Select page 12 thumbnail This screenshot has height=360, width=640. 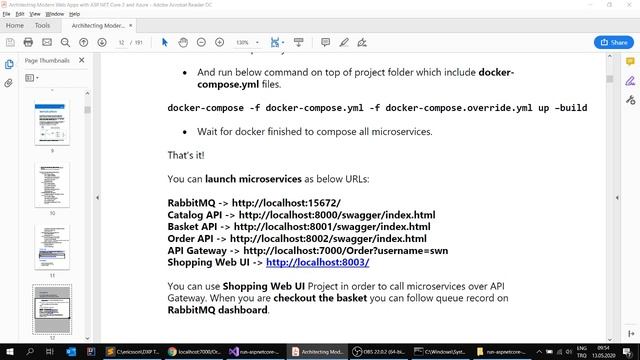pyautogui.click(x=52, y=309)
